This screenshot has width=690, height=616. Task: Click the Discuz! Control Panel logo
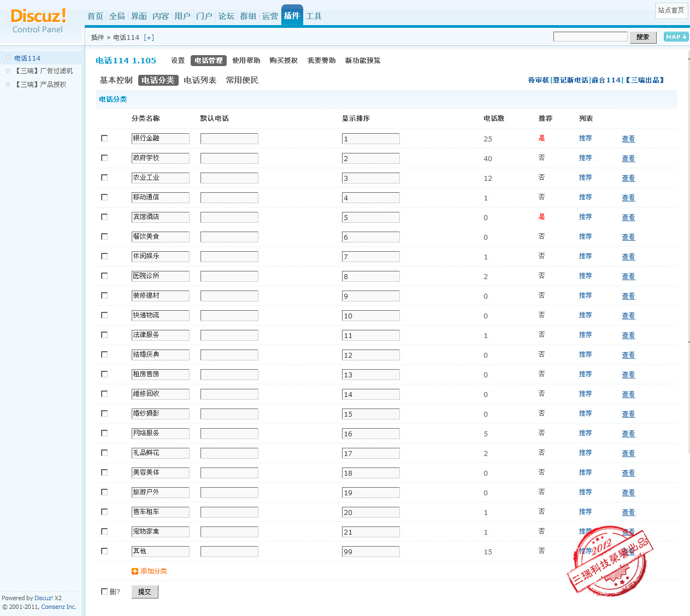coord(38,21)
